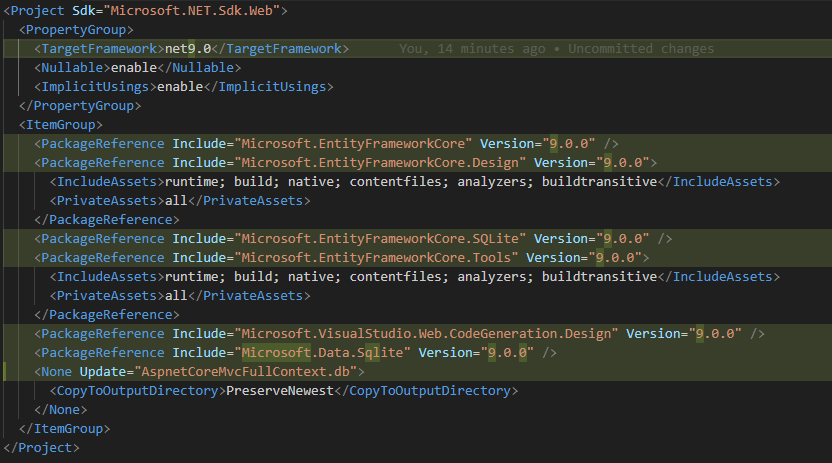Click "Microsoft.EntityFrameworkCore.SQLite" package name

[380, 239]
